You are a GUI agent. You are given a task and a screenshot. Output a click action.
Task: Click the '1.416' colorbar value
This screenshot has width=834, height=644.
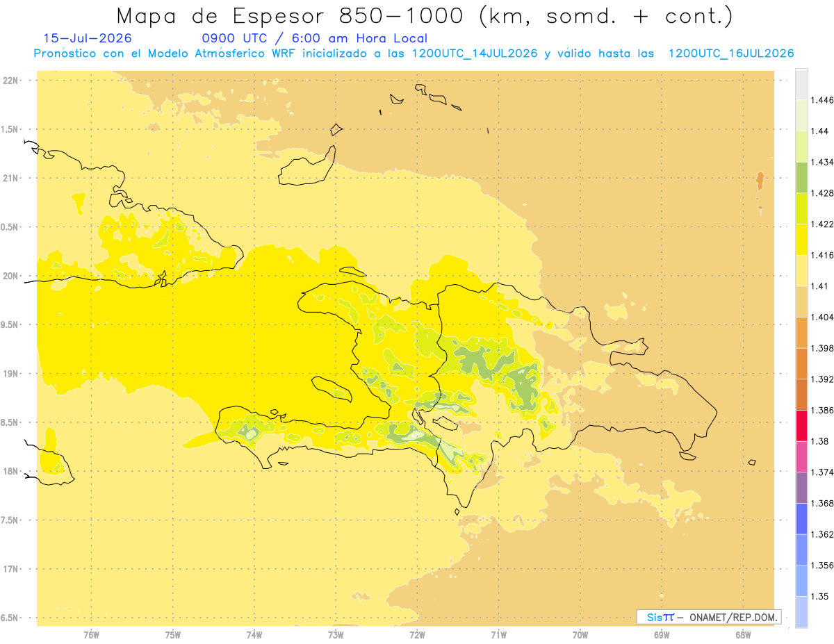823,255
